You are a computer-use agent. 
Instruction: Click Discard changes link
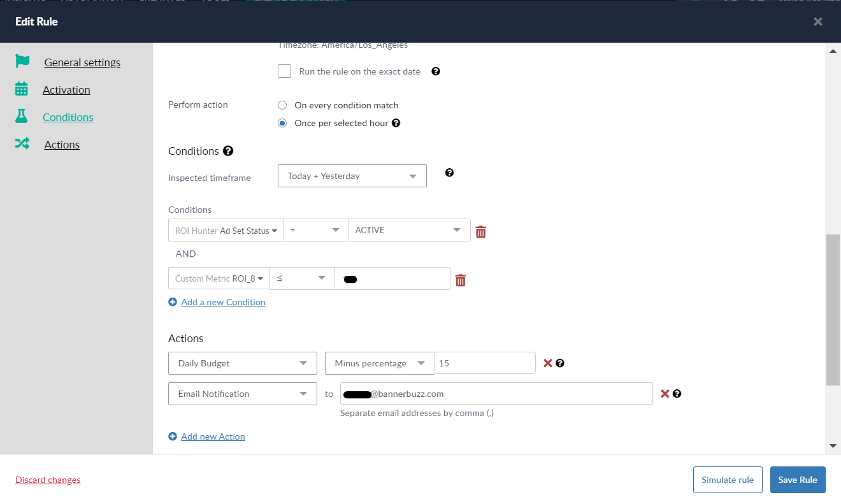pos(48,480)
